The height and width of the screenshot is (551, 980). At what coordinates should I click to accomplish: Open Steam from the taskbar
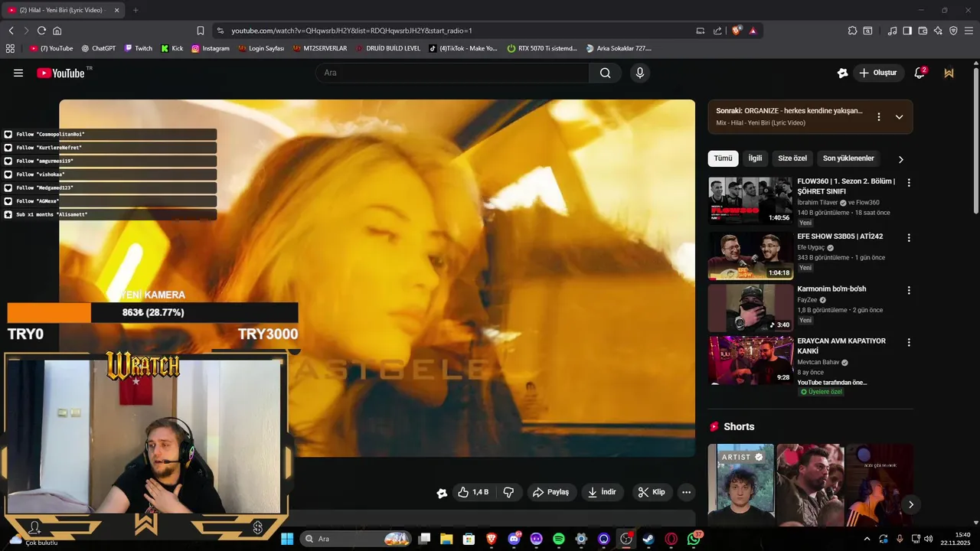[648, 539]
